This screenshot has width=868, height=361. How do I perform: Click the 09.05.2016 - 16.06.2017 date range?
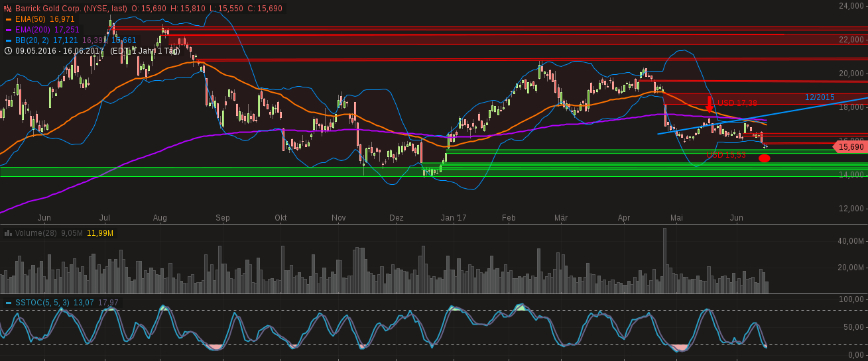coord(60,50)
